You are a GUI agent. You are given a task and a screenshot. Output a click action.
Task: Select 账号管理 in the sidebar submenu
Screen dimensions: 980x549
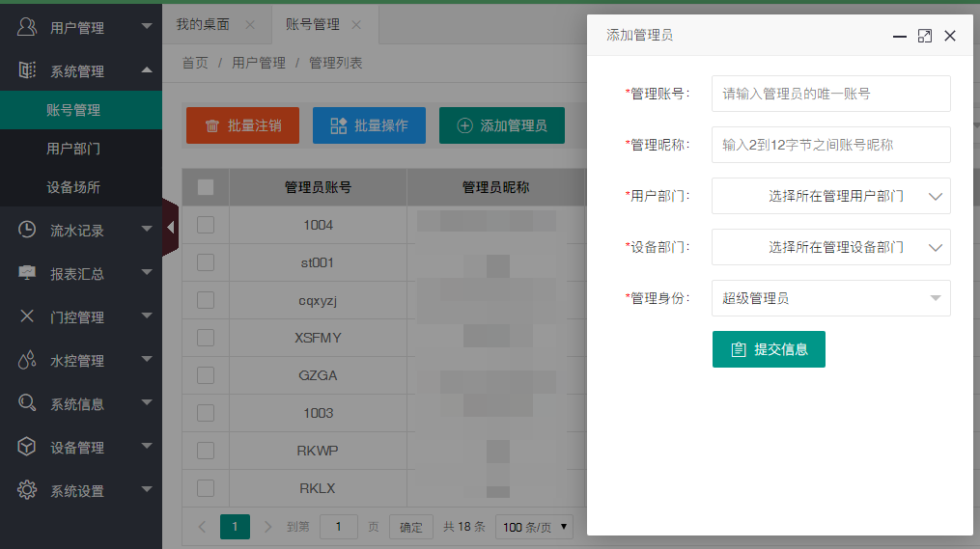click(81, 110)
